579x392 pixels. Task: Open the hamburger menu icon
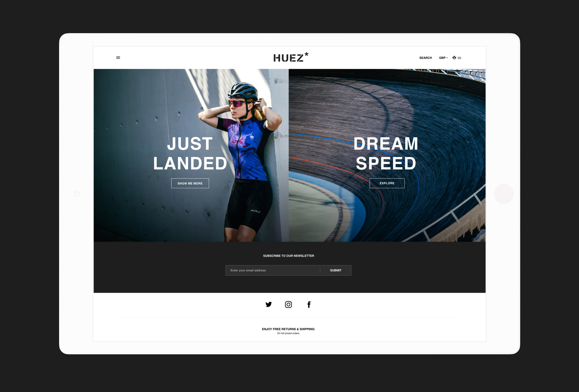118,57
